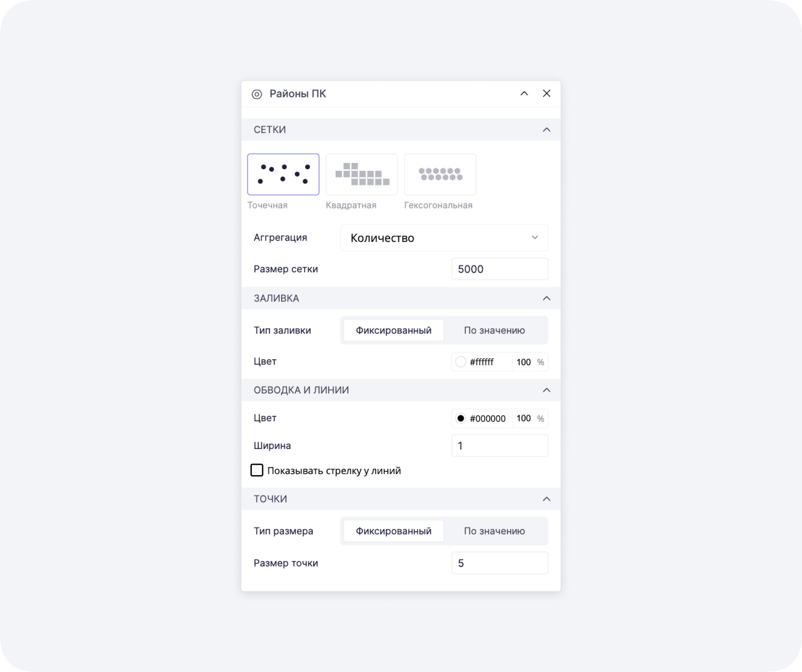Viewport: 802px width, 672px height.
Task: Switch Тип заливки to По значению
Action: click(x=494, y=330)
